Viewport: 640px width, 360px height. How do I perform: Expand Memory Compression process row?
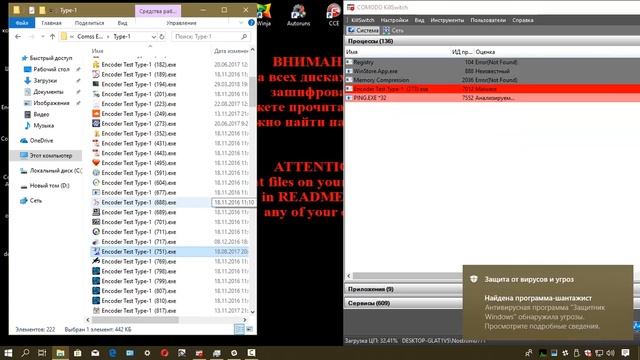point(349,80)
